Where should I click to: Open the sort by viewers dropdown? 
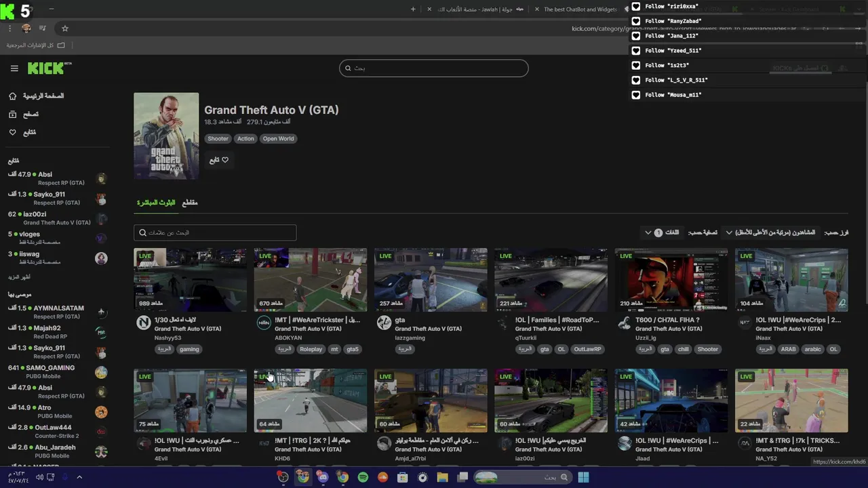point(770,232)
